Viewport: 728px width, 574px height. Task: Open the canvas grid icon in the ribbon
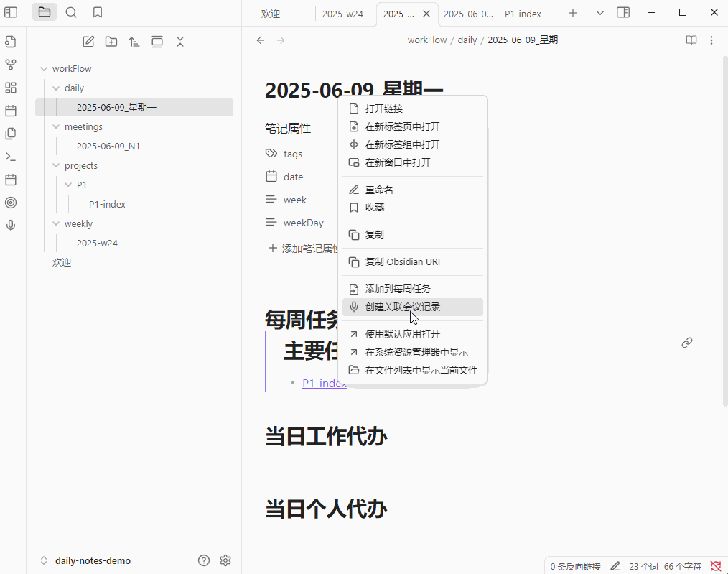click(11, 88)
